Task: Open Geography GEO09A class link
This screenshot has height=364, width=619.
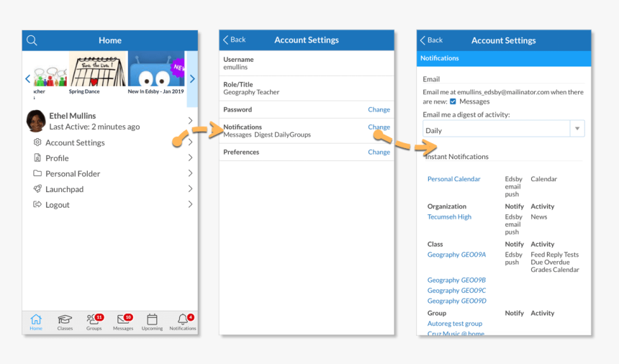Action: click(456, 255)
